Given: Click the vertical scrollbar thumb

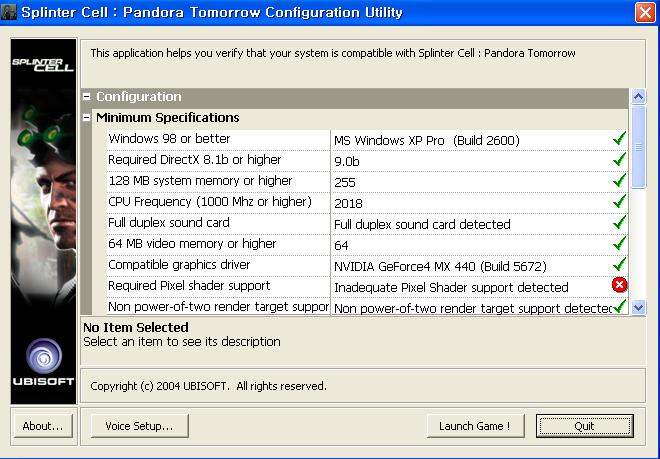Looking at the screenshot, I should 639,147.
